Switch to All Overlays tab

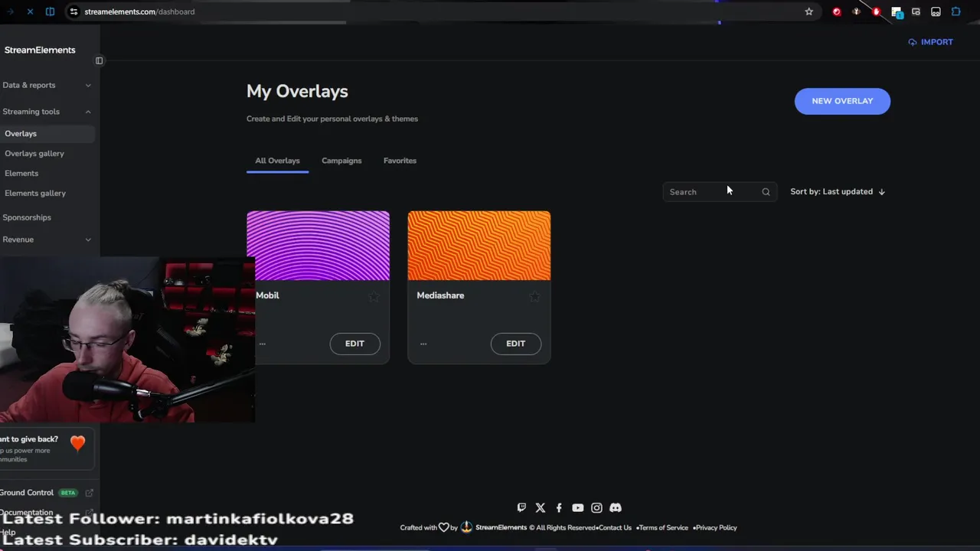tap(277, 161)
